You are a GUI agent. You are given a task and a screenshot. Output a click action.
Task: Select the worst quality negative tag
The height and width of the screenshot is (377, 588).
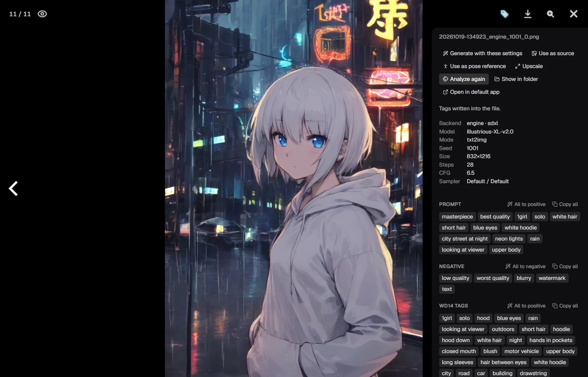(493, 278)
